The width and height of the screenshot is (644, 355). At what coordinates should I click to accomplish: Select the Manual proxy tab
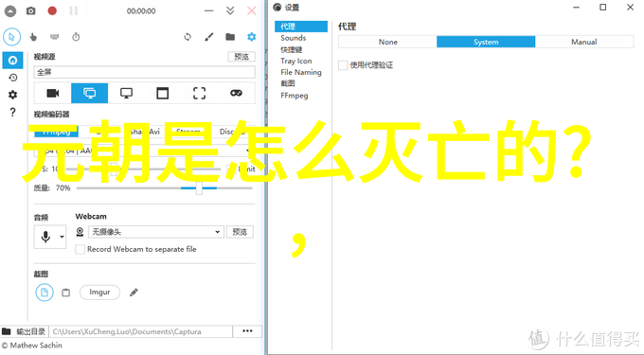click(x=584, y=42)
